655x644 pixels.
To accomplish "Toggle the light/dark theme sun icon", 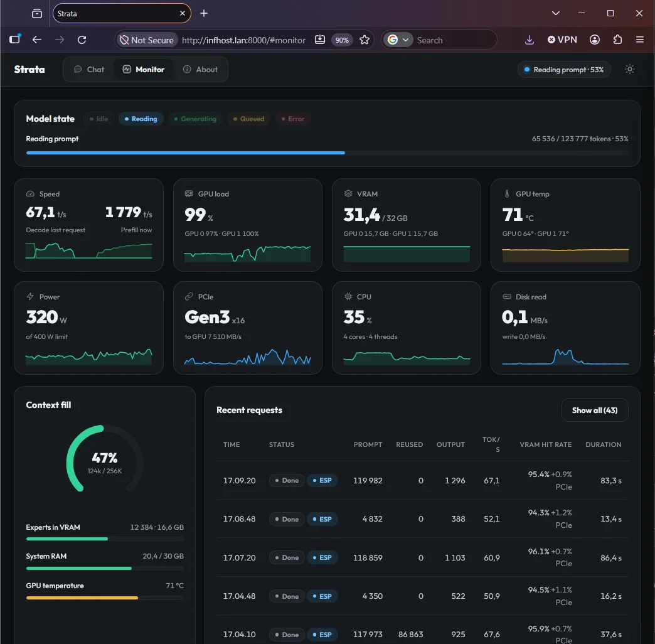I will (629, 70).
